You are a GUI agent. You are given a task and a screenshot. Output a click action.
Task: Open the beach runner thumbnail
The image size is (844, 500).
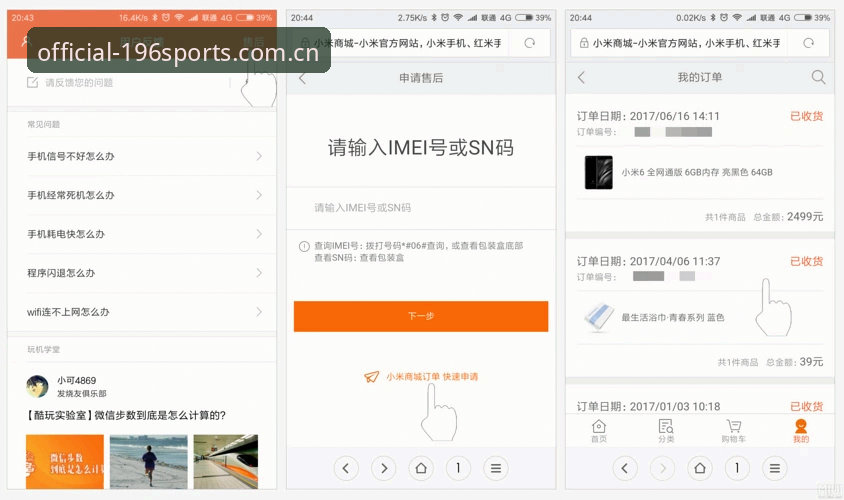tap(149, 462)
